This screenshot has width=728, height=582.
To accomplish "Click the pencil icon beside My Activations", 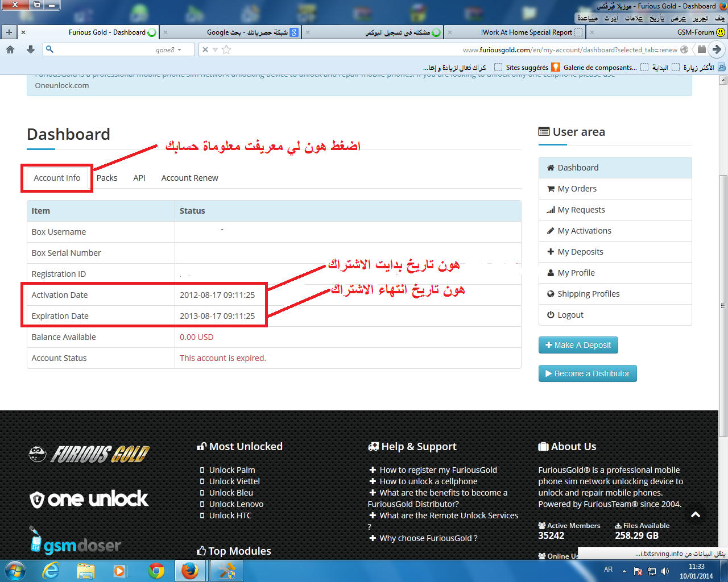I will 551,231.
